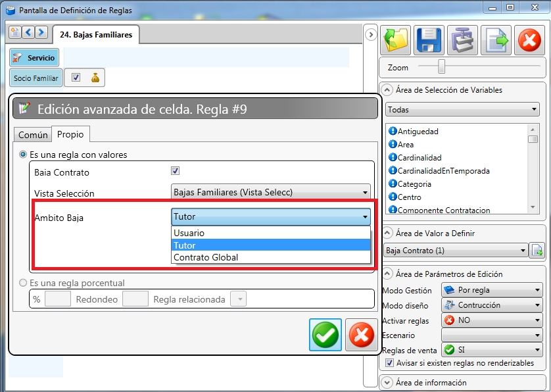Open the Regla relacionada dropdown
Viewport: 551px width, 392px height.
(238, 299)
